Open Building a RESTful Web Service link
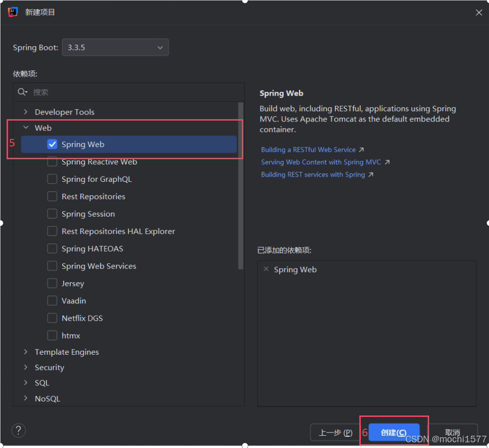This screenshot has width=489, height=448. [308, 150]
